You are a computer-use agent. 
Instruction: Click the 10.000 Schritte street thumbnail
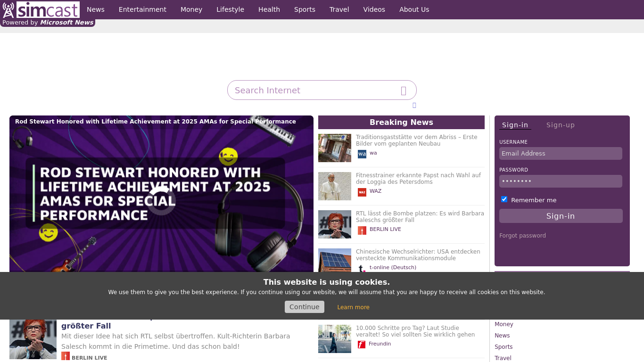click(x=335, y=339)
